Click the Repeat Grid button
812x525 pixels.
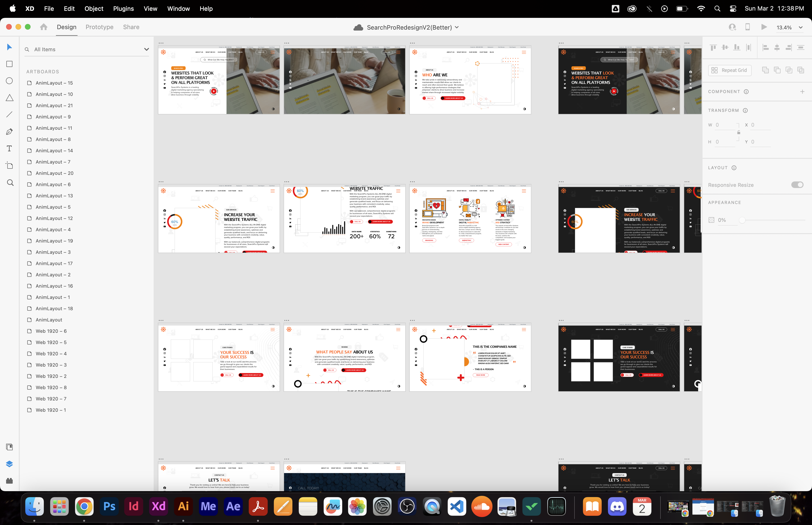click(730, 70)
